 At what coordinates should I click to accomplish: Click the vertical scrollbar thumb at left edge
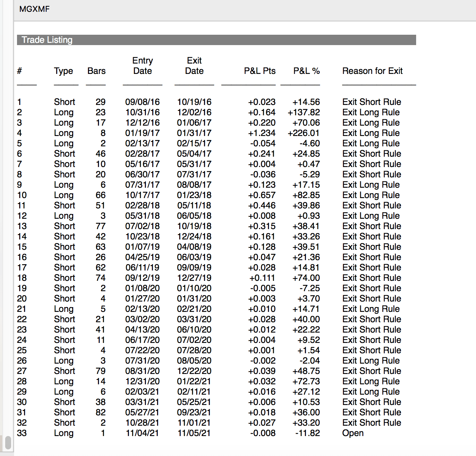click(x=8, y=443)
